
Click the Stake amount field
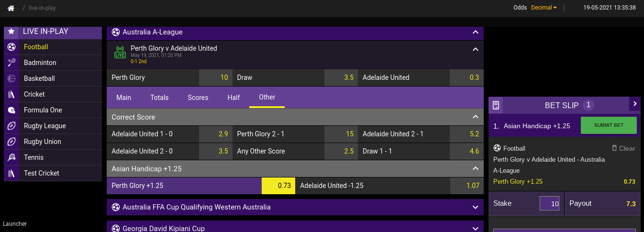tap(549, 203)
